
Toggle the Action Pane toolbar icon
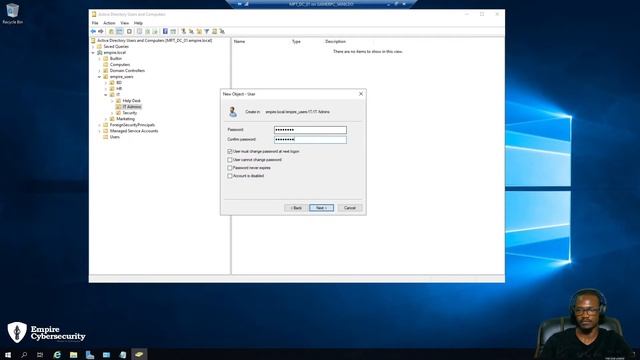coord(173,31)
